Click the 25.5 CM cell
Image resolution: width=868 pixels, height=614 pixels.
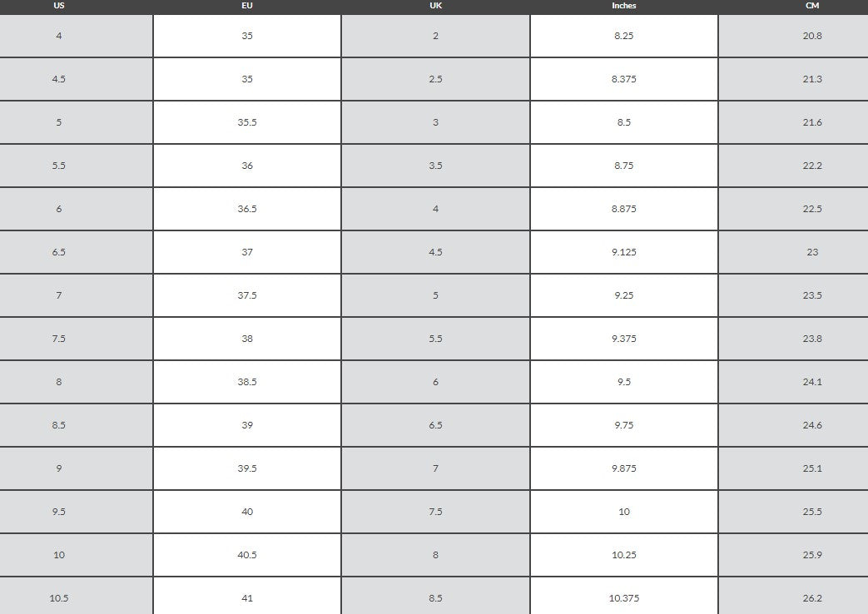click(812, 512)
